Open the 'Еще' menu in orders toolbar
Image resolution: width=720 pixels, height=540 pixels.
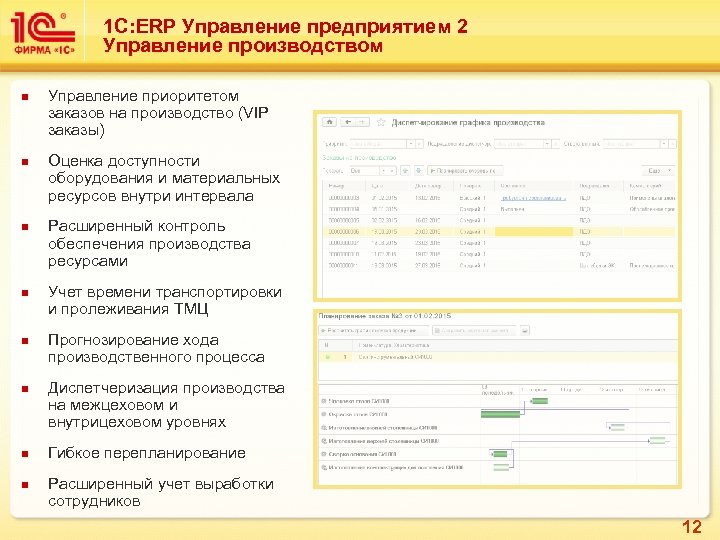click(658, 171)
